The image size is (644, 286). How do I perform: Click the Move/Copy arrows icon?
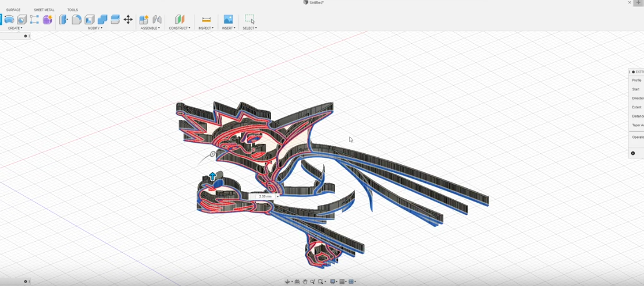128,19
